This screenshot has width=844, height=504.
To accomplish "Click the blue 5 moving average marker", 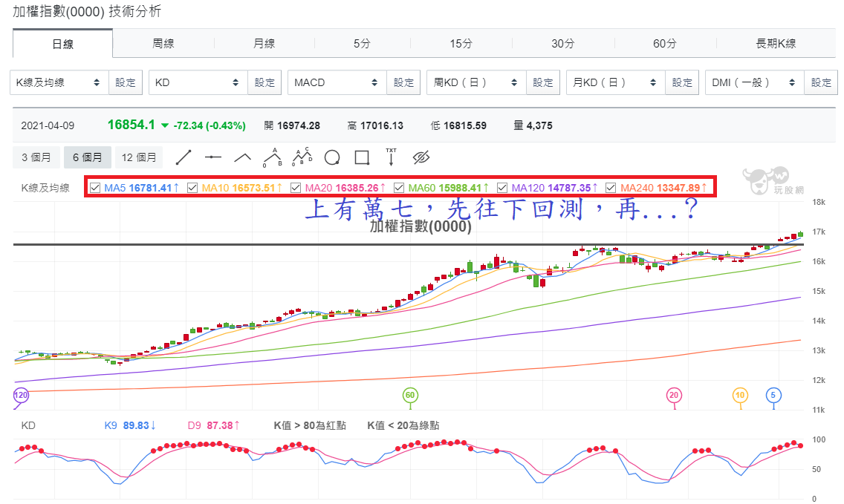I will click(773, 396).
